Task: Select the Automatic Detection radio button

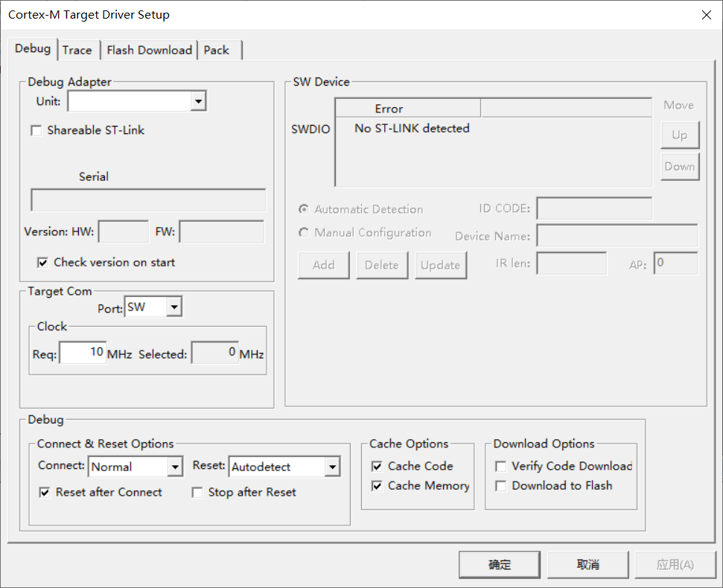Action: pyautogui.click(x=304, y=209)
